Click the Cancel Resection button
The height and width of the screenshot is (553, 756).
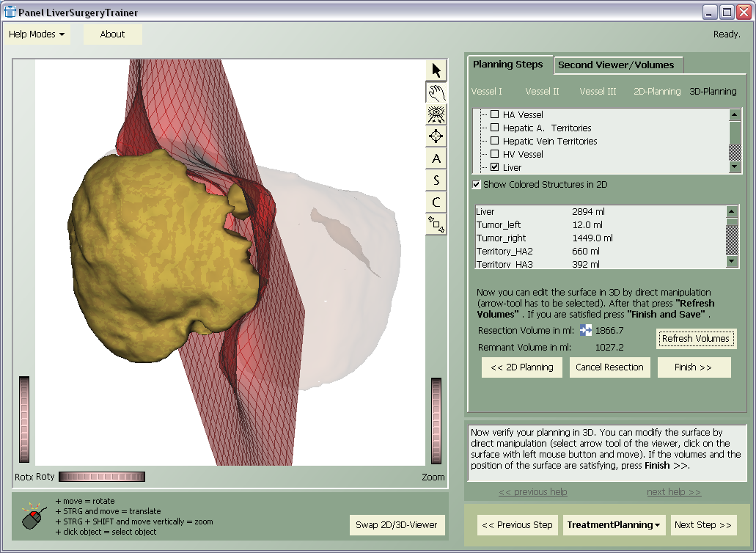tap(609, 367)
